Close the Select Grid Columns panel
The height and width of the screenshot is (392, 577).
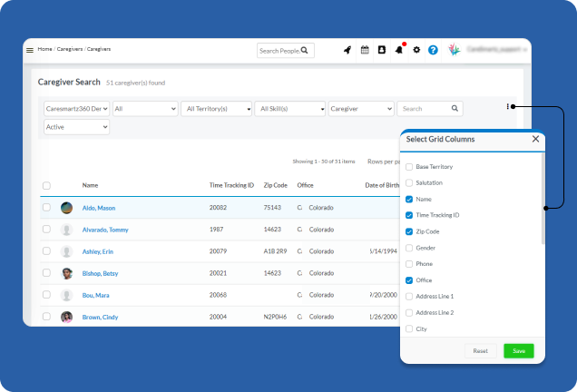(x=535, y=139)
